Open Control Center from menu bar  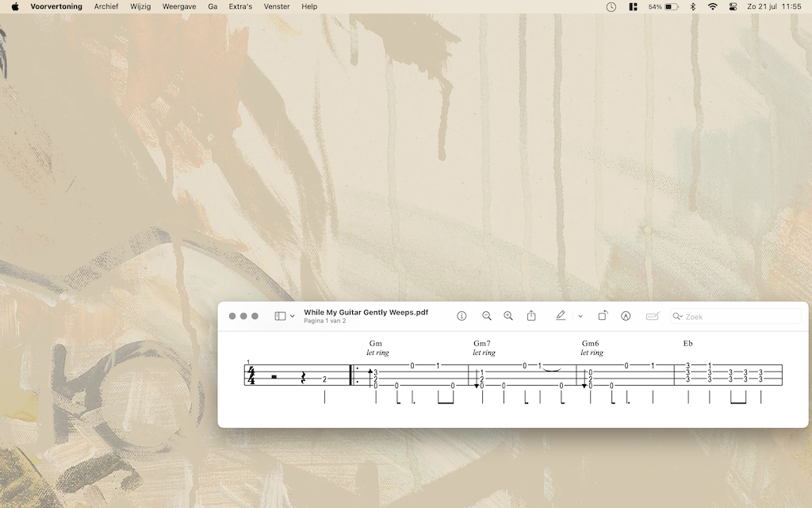click(733, 6)
